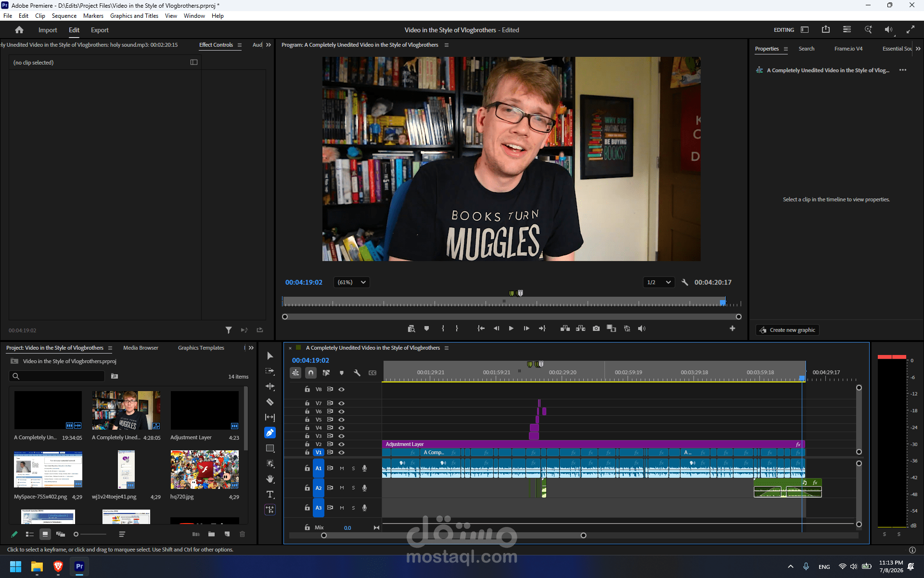Adjust Project panel thumbnail size slider

[76, 534]
